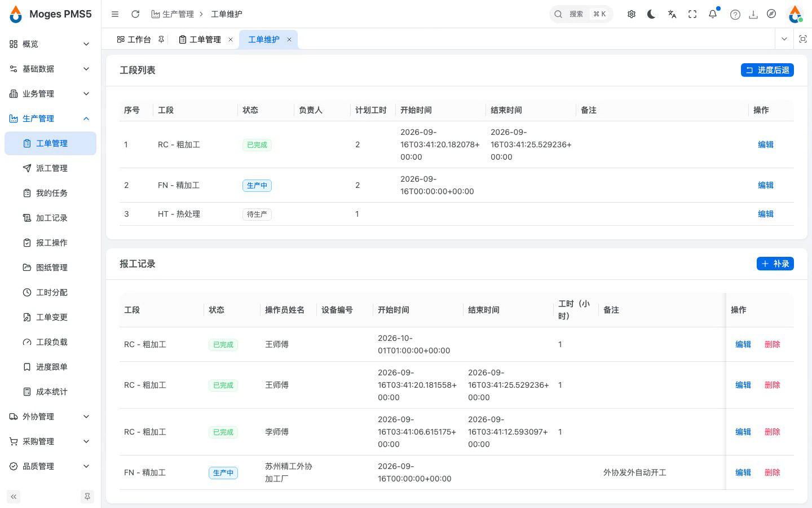Open the language translation icon
This screenshot has width=812, height=508.
point(672,14)
